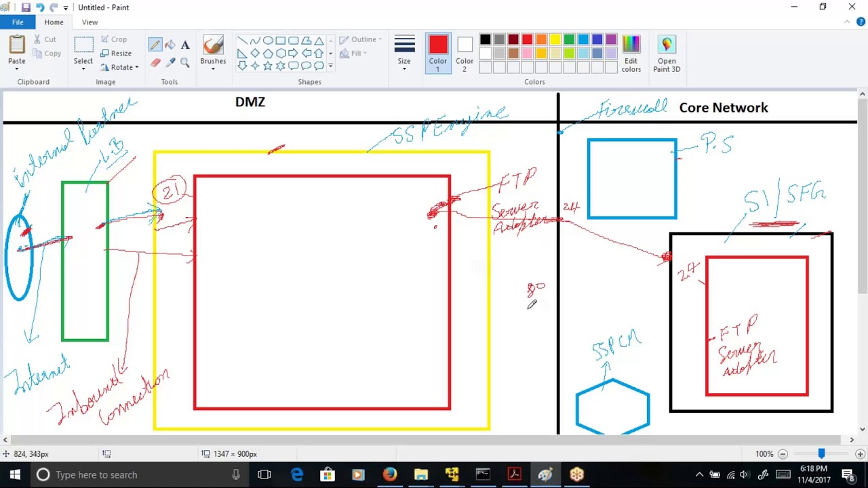Open the shape Fill dropdown
This screenshot has width=868, height=488.
[x=353, y=54]
